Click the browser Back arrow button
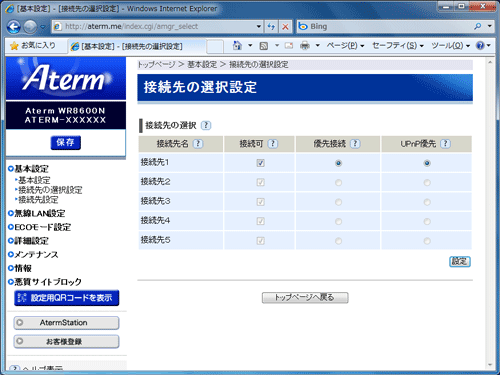 pos(14,27)
